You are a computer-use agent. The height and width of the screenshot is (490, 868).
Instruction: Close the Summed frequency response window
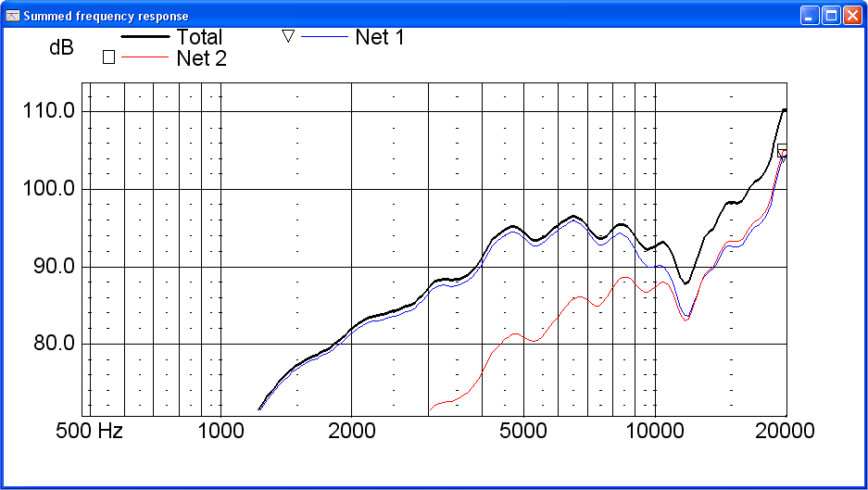[x=852, y=16]
